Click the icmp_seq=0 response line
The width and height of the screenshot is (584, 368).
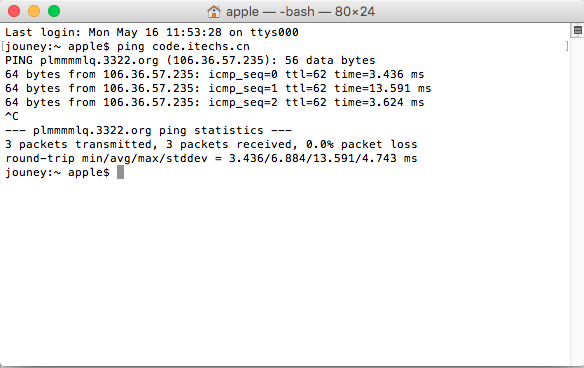click(x=215, y=74)
